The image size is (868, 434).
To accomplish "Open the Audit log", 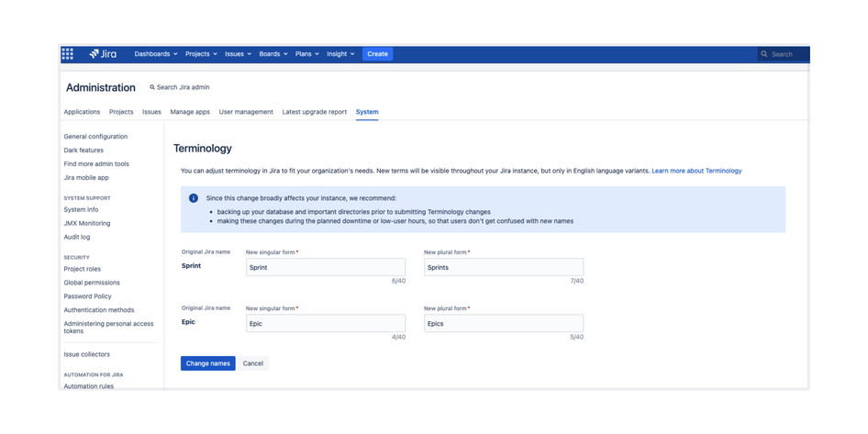I will pos(77,238).
